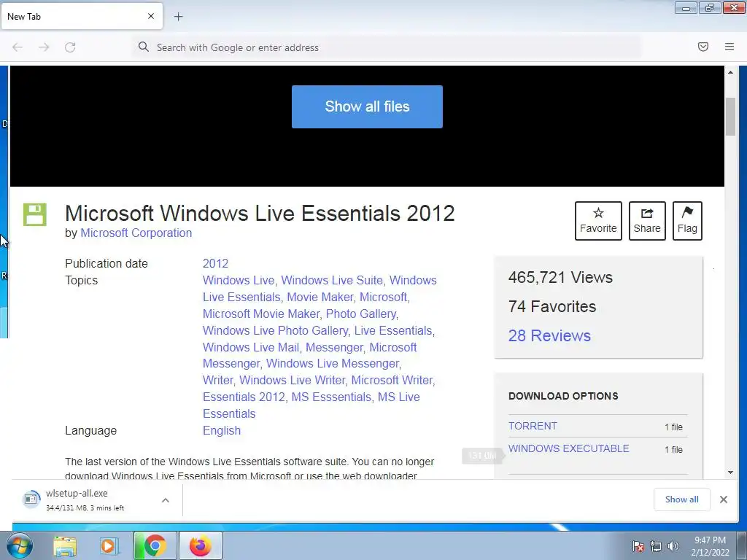Click the forward navigation arrow
The height and width of the screenshot is (560, 747).
click(x=44, y=47)
